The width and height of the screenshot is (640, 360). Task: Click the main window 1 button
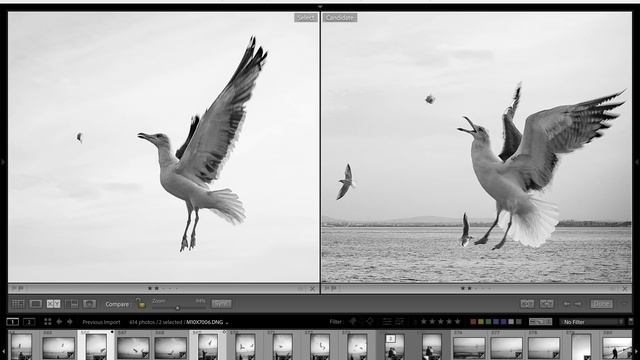(x=13, y=322)
